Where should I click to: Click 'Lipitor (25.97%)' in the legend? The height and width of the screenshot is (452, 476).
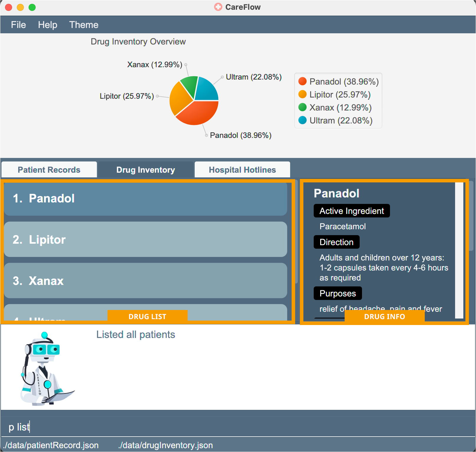[x=340, y=94]
